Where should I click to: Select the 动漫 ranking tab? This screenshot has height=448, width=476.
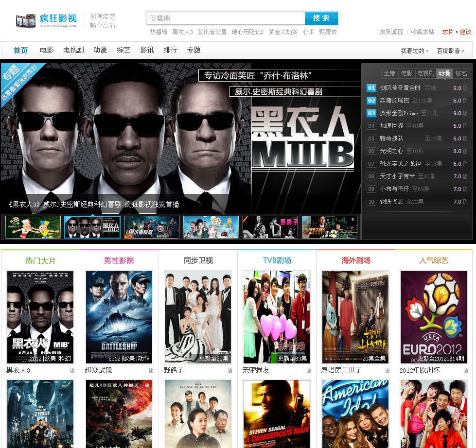(444, 73)
